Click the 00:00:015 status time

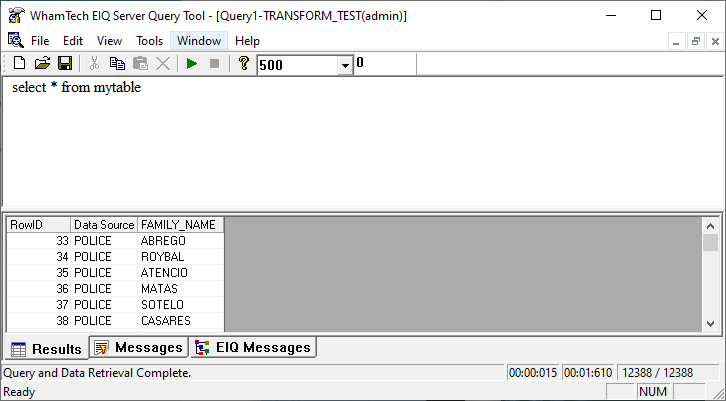click(532, 373)
